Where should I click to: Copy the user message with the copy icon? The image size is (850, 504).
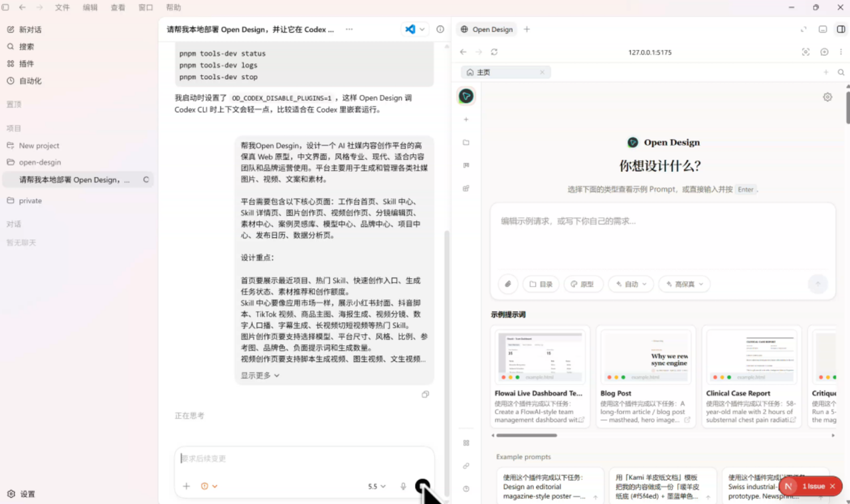click(x=426, y=394)
